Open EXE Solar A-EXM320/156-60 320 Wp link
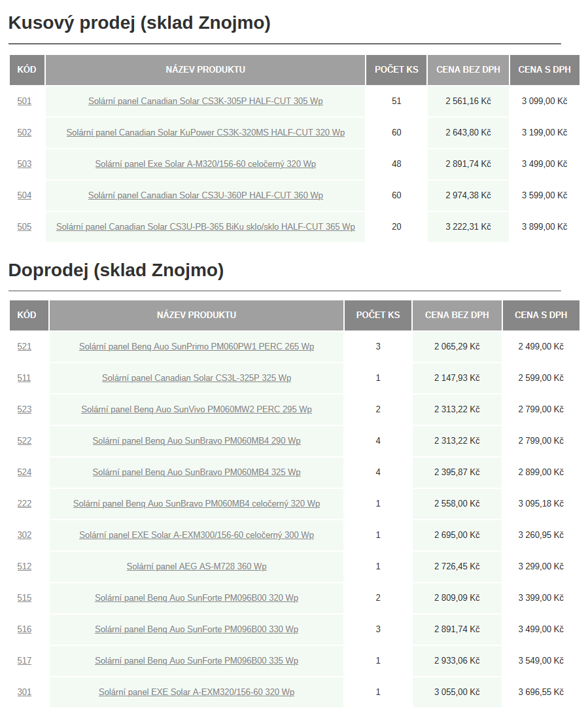The width and height of the screenshot is (588, 714). pos(196,692)
